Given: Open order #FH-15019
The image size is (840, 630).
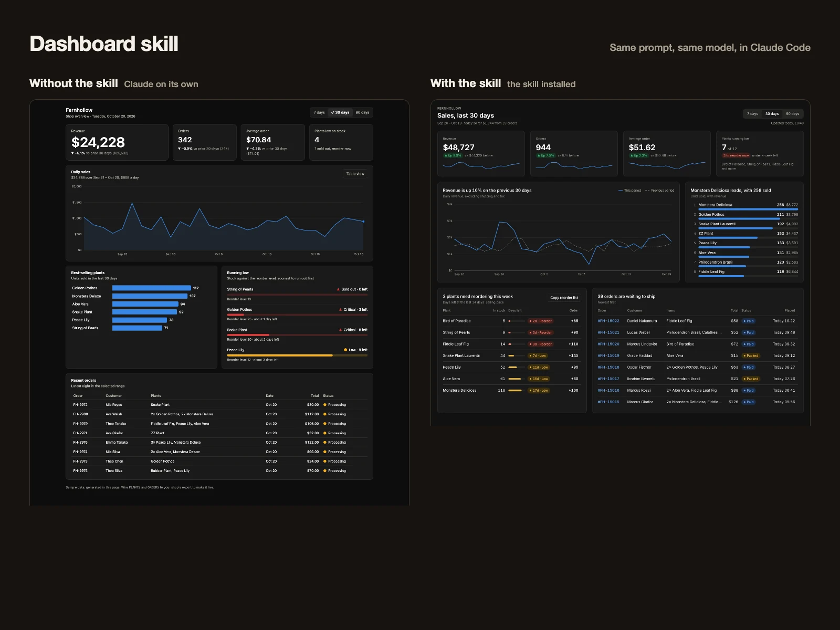Looking at the screenshot, I should (608, 355).
